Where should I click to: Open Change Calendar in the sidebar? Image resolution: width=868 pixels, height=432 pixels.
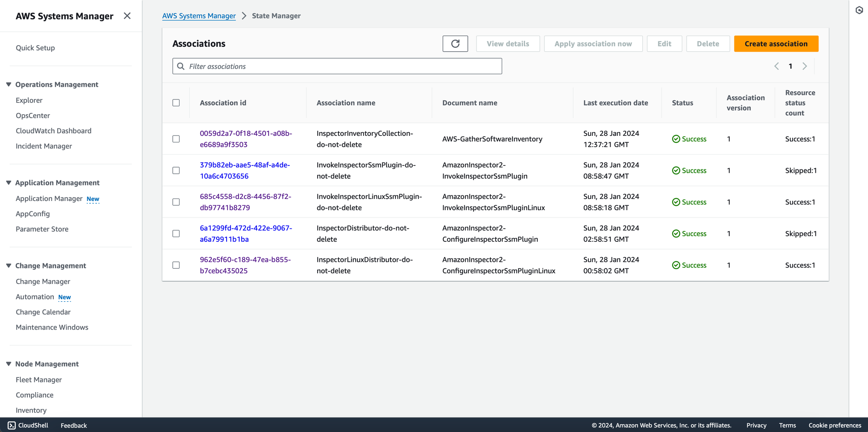(43, 312)
